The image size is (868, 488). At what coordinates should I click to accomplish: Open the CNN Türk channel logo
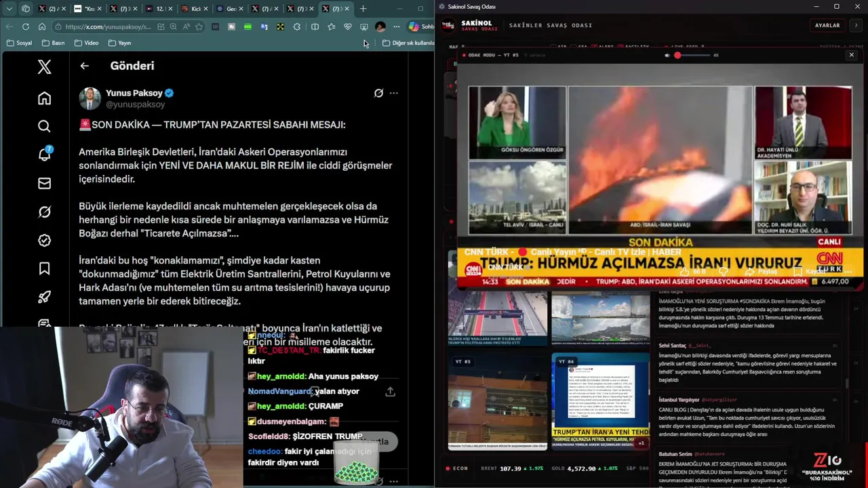[x=473, y=269]
